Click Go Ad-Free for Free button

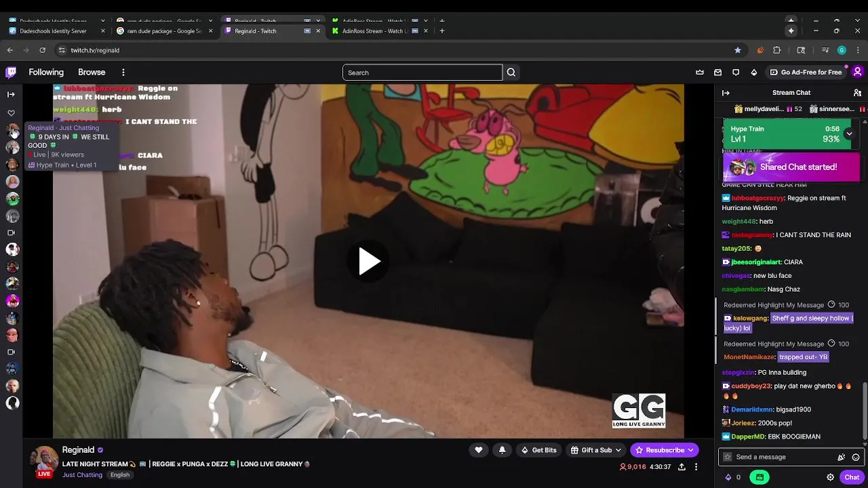tap(806, 73)
